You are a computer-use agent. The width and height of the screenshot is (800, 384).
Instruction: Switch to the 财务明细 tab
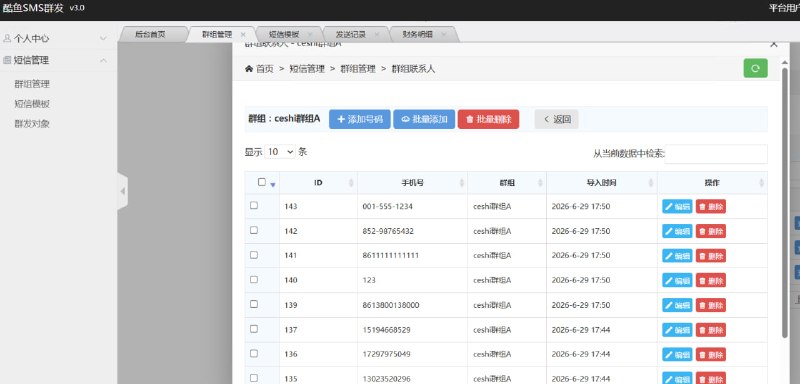coord(418,35)
